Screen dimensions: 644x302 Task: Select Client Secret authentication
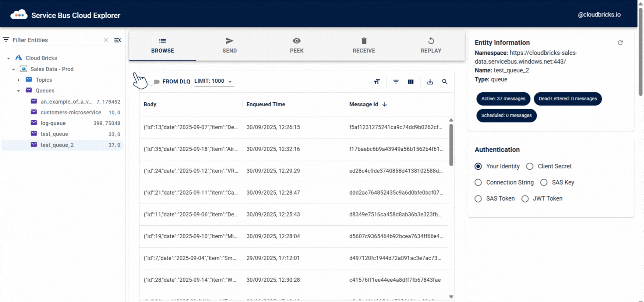point(530,166)
